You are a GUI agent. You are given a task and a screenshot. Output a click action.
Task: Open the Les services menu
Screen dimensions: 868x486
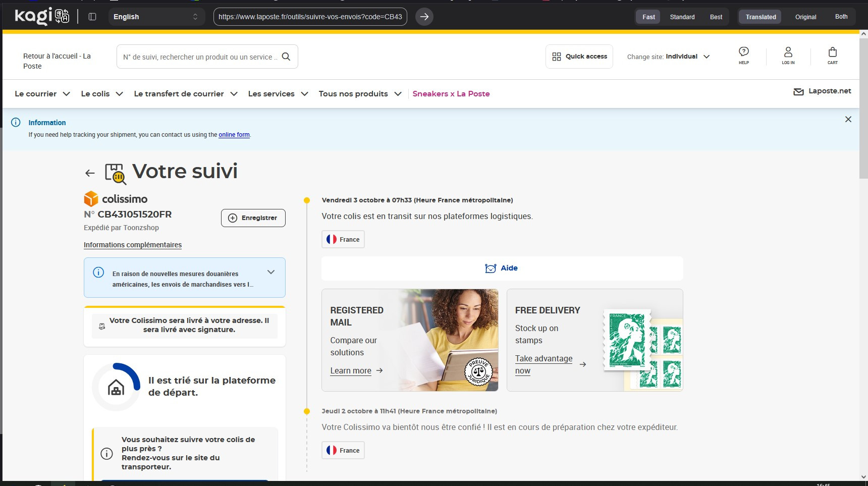coord(278,94)
